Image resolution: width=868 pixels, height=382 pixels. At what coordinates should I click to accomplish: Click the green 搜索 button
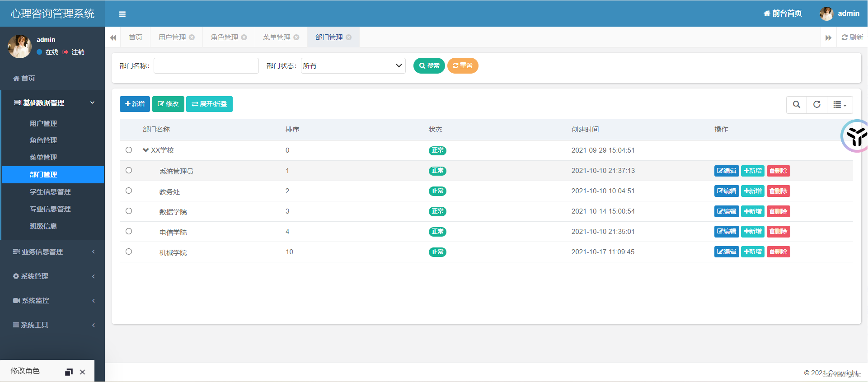pos(429,66)
